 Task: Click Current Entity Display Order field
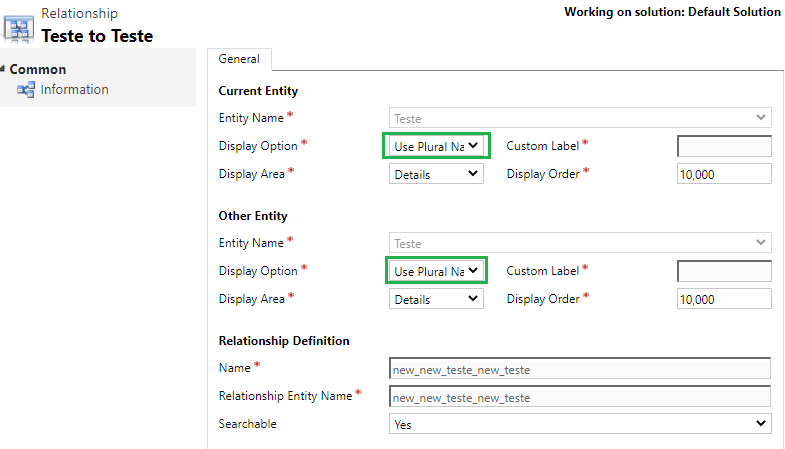click(x=724, y=174)
